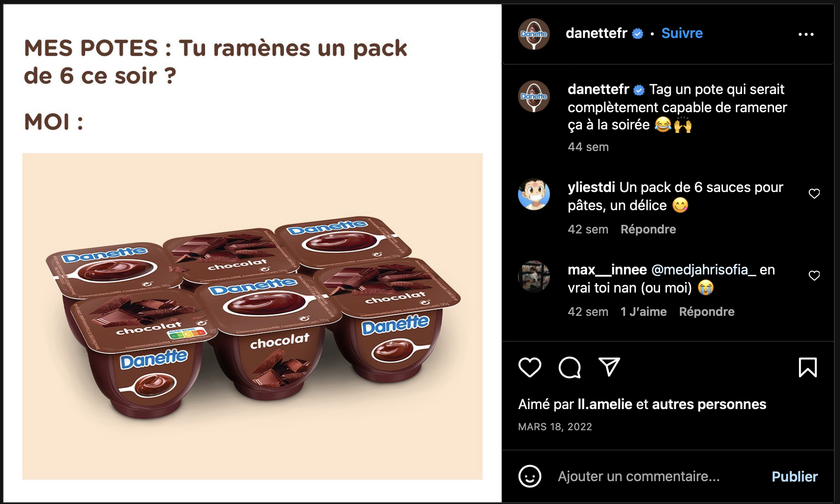Open comments with the speech bubble icon

point(570,368)
